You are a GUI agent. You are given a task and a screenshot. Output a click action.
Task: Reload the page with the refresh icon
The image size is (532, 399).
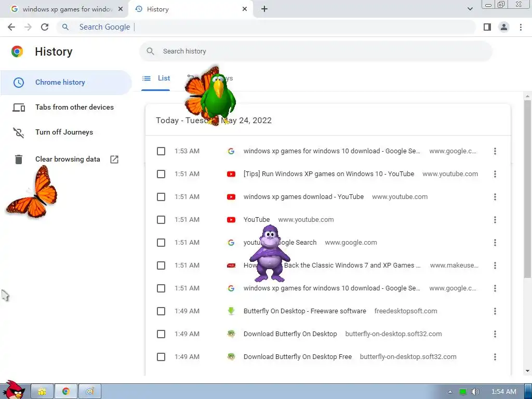coord(45,27)
